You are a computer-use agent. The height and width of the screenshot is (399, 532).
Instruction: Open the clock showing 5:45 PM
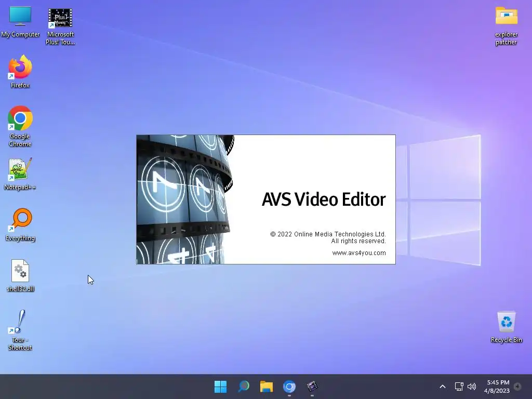pos(497,387)
